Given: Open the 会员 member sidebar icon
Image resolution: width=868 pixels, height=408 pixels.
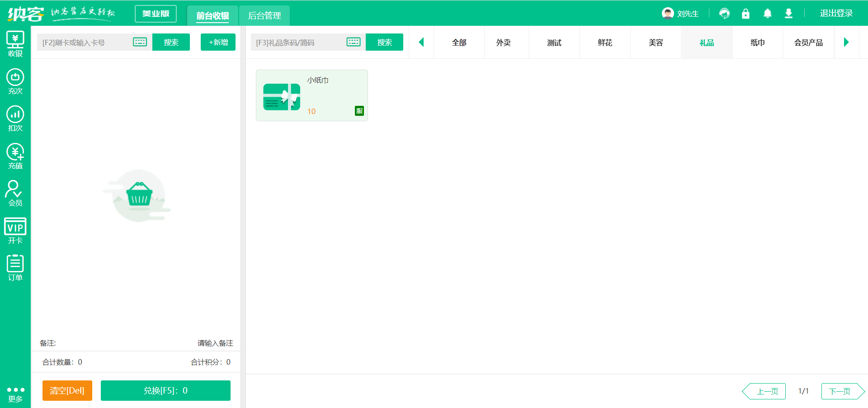Looking at the screenshot, I should tap(15, 193).
